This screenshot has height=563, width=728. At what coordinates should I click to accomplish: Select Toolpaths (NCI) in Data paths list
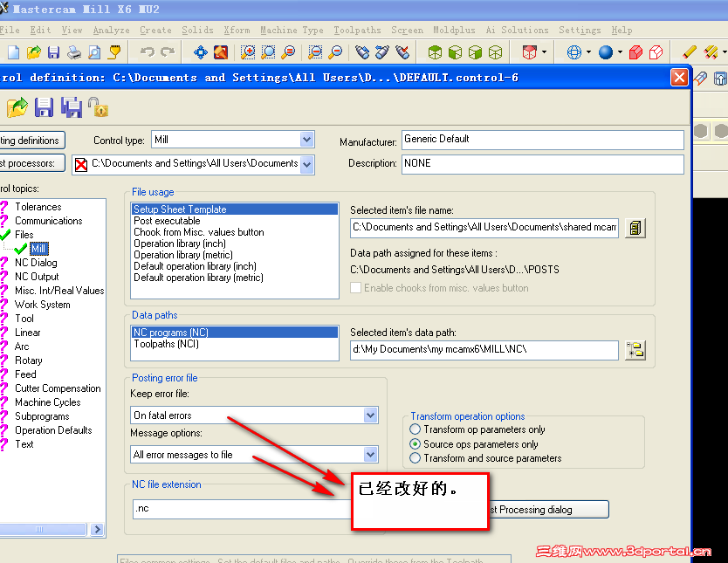point(166,344)
